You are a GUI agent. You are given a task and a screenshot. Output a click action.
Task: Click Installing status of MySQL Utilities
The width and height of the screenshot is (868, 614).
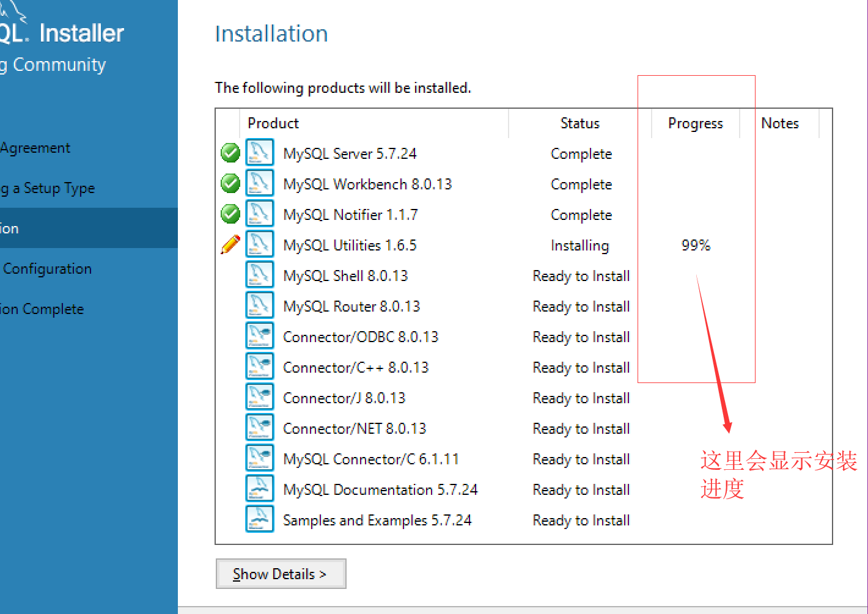[579, 246]
